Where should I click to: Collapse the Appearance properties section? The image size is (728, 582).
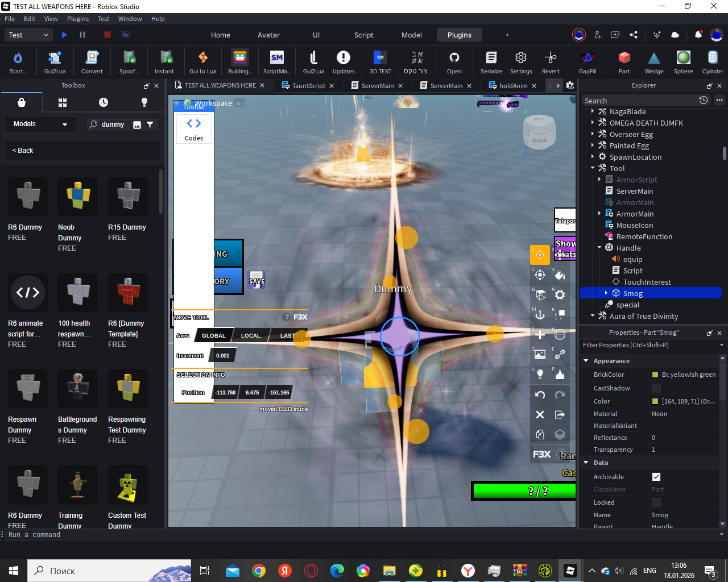point(586,361)
